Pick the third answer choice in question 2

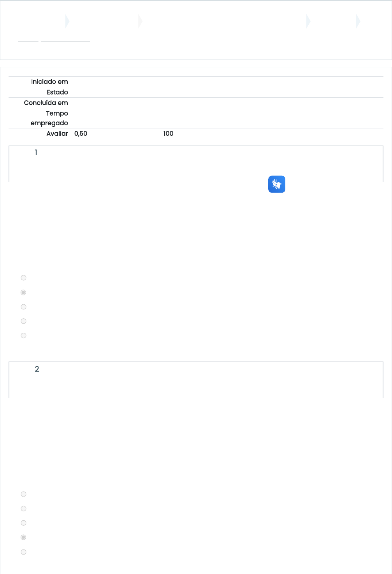click(x=23, y=523)
